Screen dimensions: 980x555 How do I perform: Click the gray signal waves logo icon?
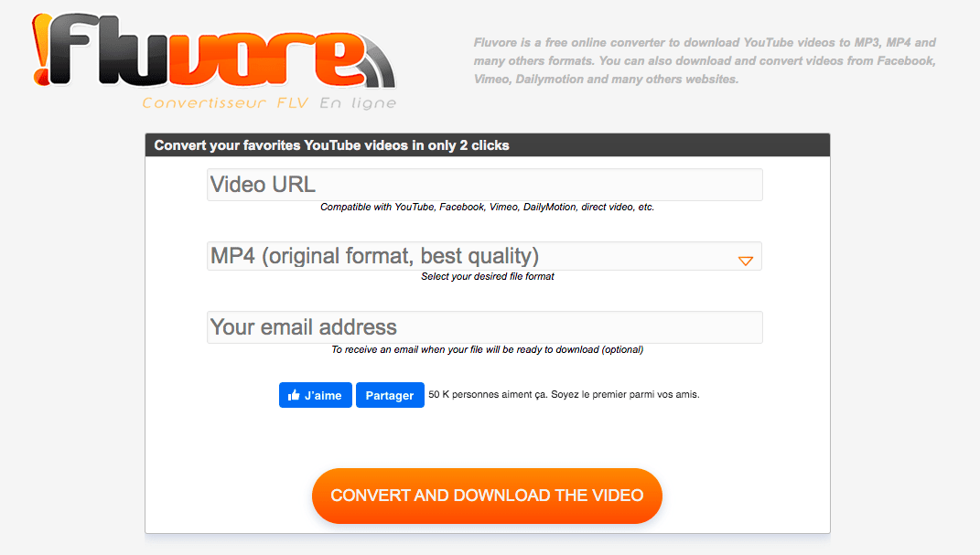pos(377,64)
